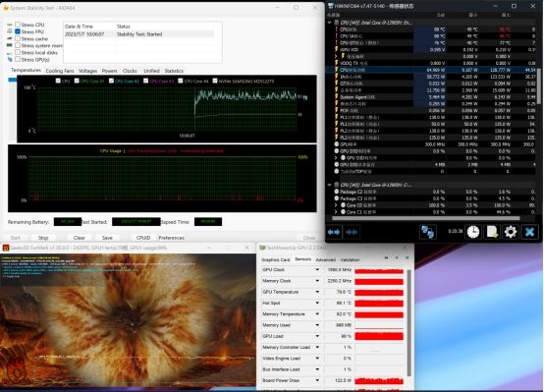Image resolution: width=544 pixels, height=392 pixels.
Task: Open Statistics tab in AIDA64
Action: click(x=174, y=71)
